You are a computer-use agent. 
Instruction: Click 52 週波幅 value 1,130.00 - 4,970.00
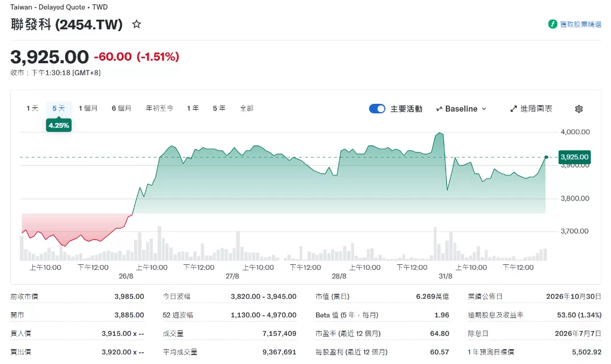tap(263, 314)
